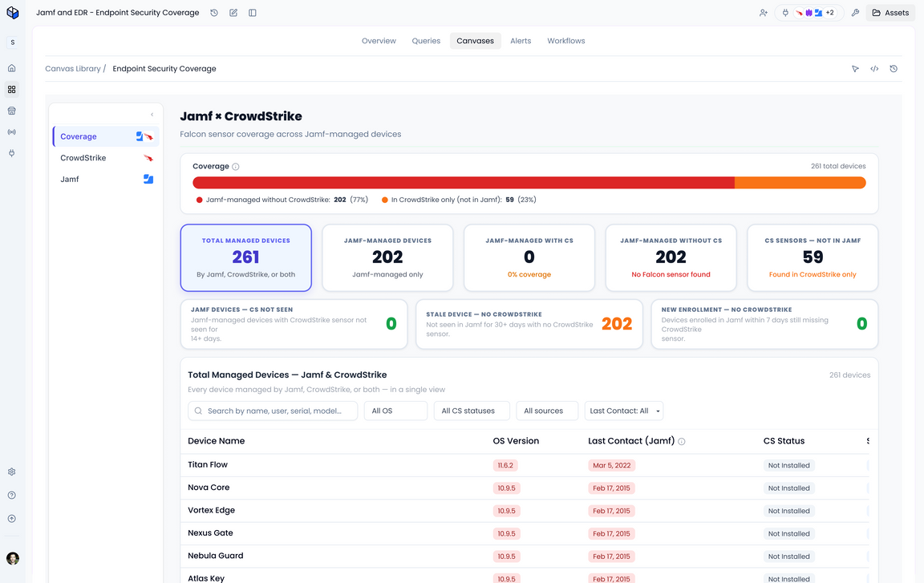Click the upload arrow circle icon in sidebar
The width and height of the screenshot is (924, 583).
tap(12, 519)
